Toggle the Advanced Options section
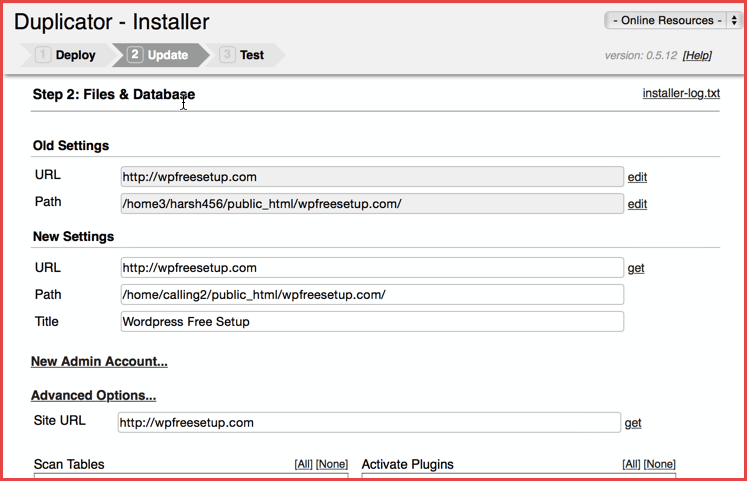Image resolution: width=747 pixels, height=481 pixels. (93, 395)
